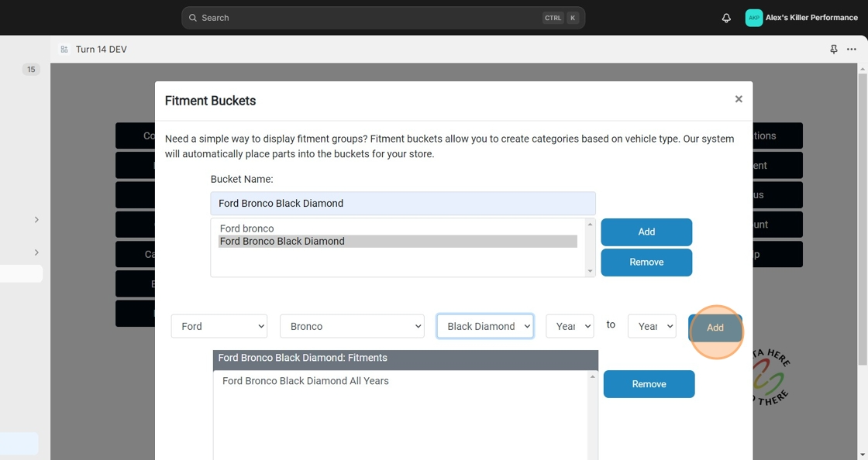Click the Turn 14 DEV app icon
The width and height of the screenshot is (868, 460).
click(x=64, y=50)
